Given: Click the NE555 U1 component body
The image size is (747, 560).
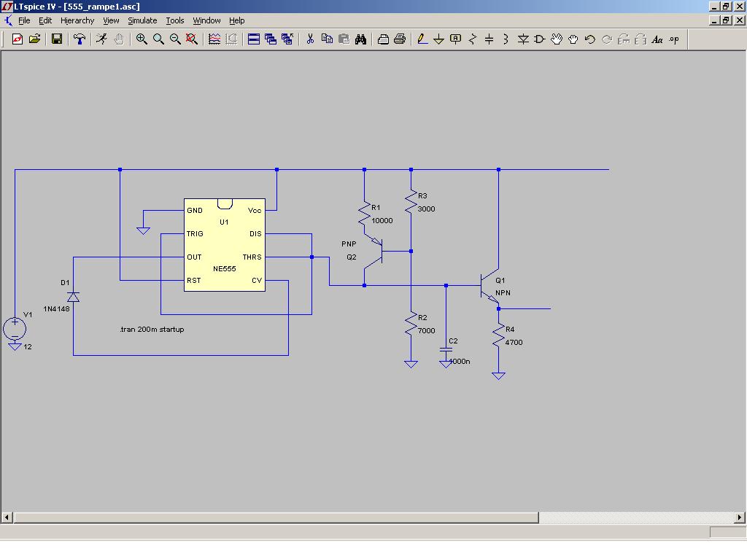Looking at the screenshot, I should [x=225, y=245].
